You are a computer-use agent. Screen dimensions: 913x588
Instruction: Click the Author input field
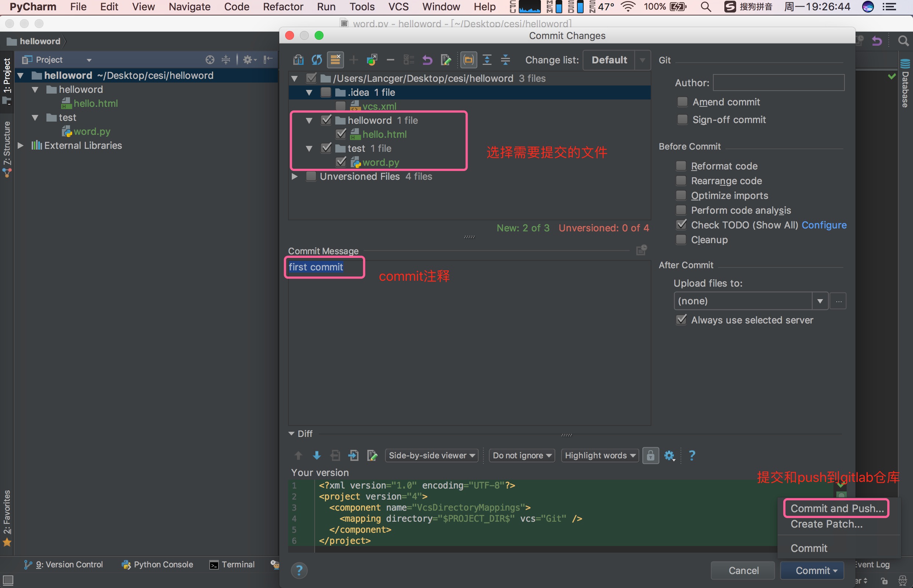pyautogui.click(x=779, y=83)
